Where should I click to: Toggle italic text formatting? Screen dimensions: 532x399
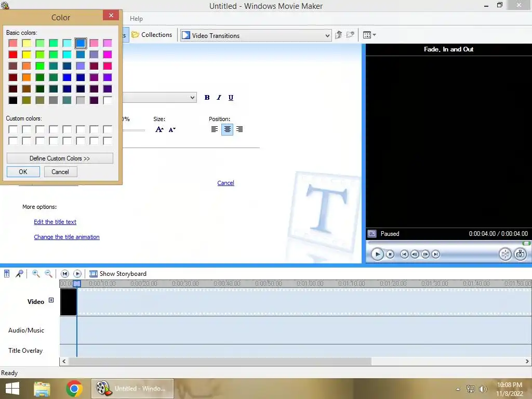(219, 98)
